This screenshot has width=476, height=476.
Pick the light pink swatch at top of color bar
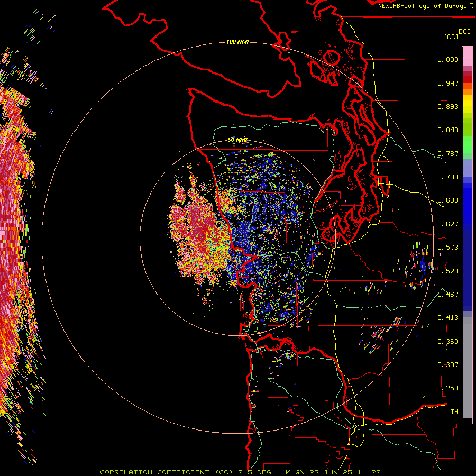(467, 56)
